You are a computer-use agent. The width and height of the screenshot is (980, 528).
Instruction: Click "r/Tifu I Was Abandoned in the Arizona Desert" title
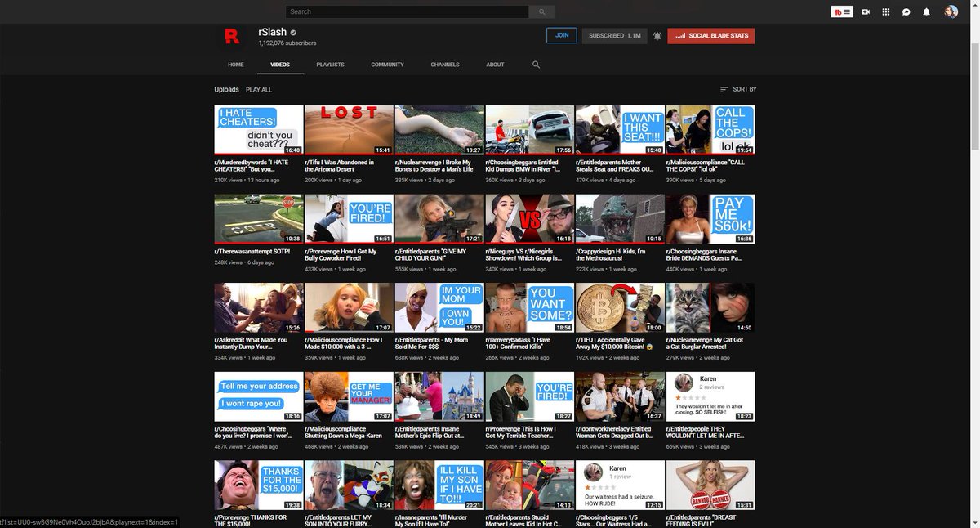point(340,165)
